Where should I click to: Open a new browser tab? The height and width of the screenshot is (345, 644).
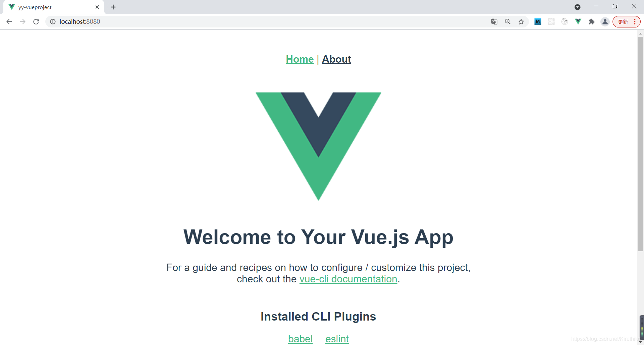pos(113,7)
